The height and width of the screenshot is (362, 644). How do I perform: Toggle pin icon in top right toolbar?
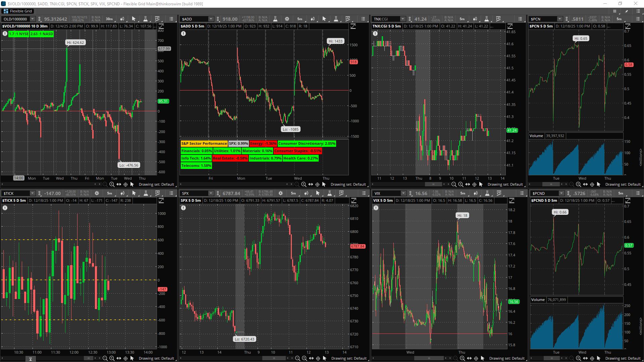[x=626, y=11]
